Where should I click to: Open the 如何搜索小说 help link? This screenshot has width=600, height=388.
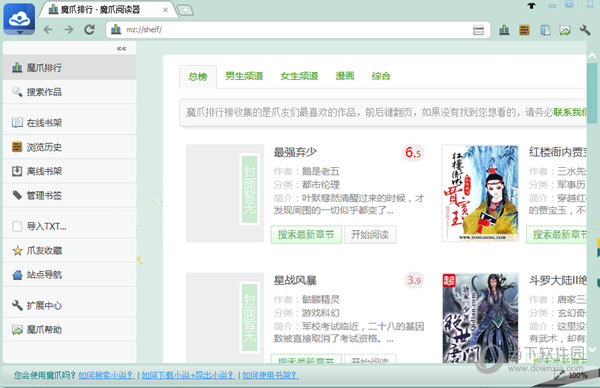point(106,375)
